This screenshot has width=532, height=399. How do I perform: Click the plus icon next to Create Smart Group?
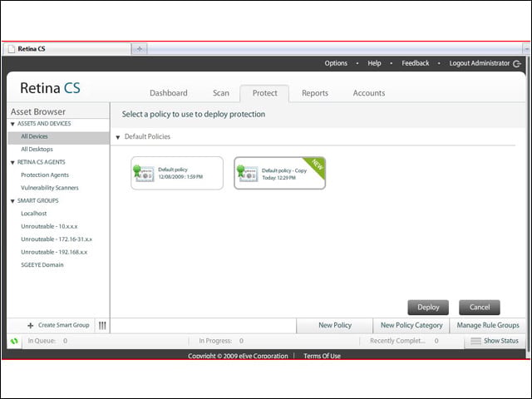[31, 325]
